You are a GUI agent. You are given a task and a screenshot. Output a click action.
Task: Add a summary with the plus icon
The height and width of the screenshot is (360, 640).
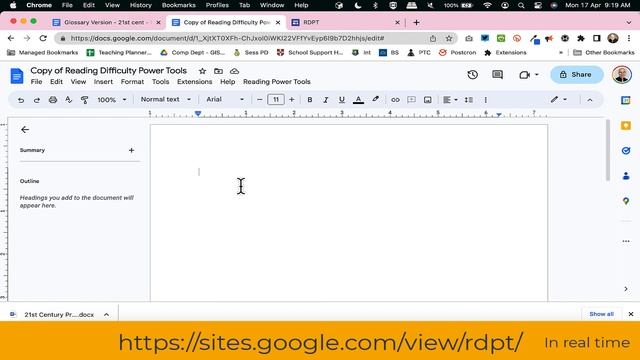coord(131,150)
